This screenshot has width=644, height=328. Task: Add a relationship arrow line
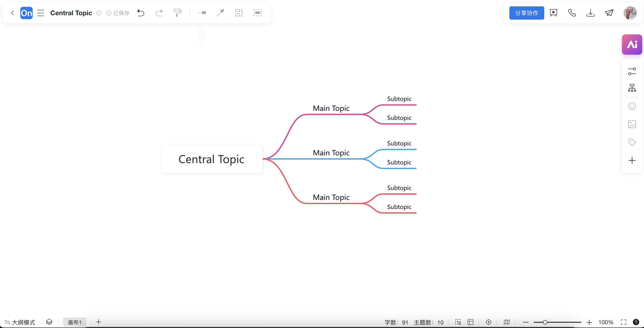(220, 13)
